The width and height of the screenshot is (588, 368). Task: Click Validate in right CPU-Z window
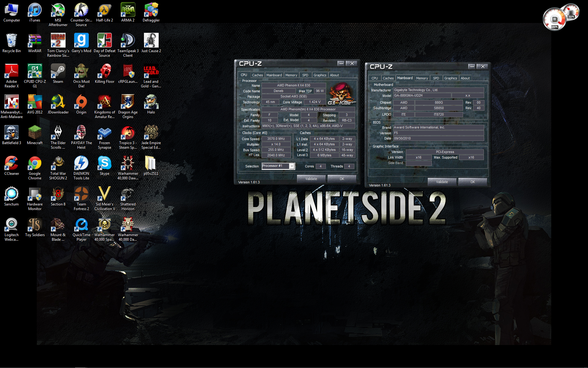click(442, 182)
